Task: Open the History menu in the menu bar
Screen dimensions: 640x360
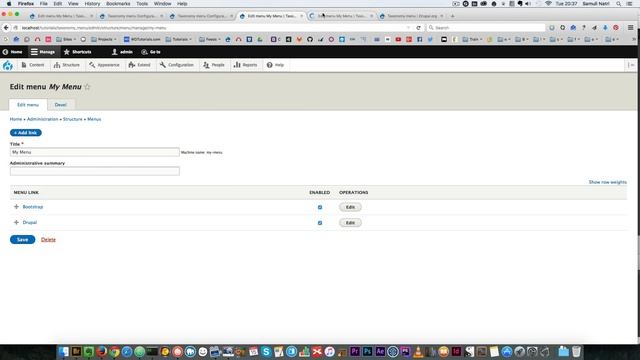Action: click(92, 4)
